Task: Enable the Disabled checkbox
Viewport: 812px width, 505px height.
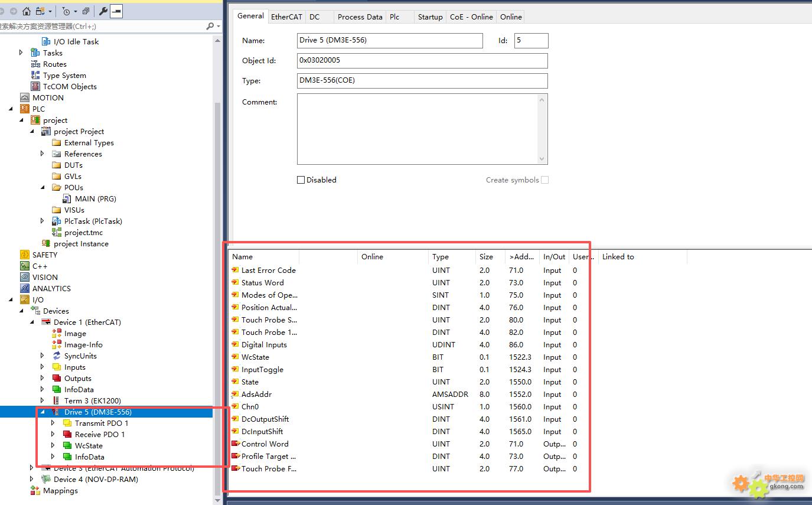Action: (301, 180)
